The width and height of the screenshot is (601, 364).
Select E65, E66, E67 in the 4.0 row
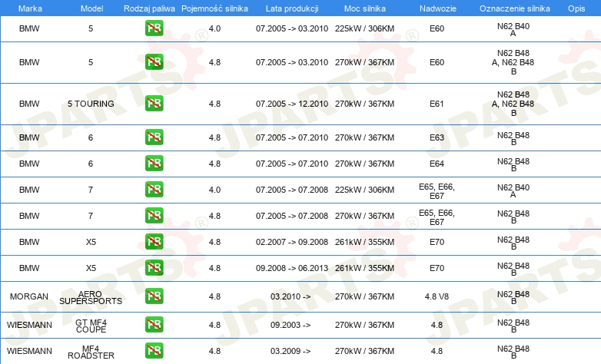437,191
